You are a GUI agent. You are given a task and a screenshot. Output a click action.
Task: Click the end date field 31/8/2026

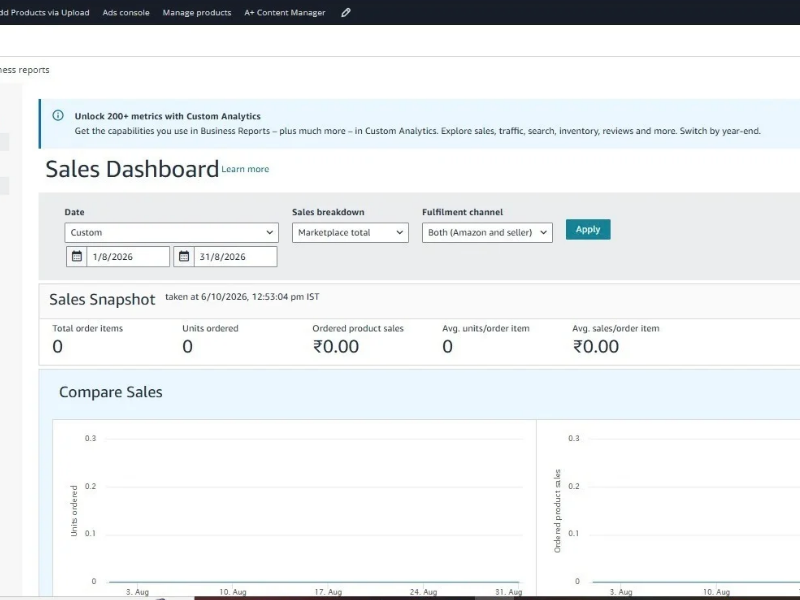pyautogui.click(x=236, y=257)
